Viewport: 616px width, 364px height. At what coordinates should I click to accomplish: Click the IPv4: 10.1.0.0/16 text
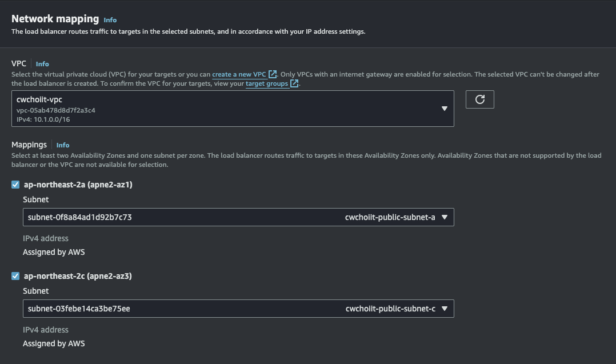coord(43,119)
